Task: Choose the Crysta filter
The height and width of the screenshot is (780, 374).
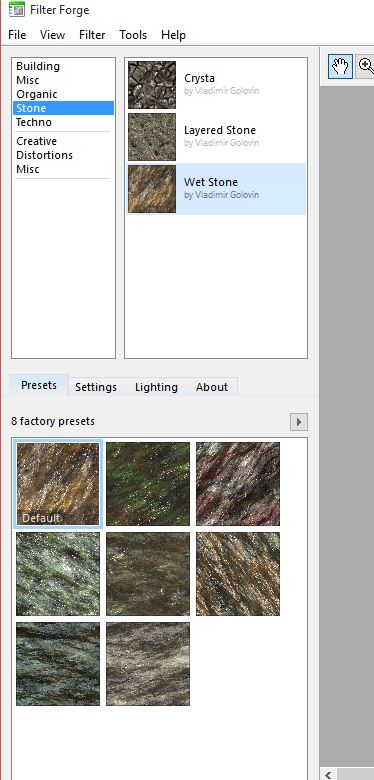Action: click(216, 85)
